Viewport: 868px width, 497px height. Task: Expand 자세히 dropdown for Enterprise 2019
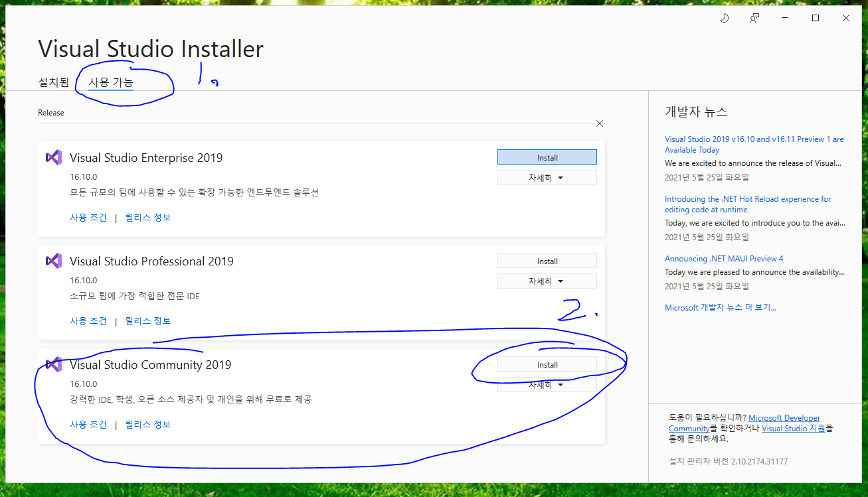click(547, 178)
